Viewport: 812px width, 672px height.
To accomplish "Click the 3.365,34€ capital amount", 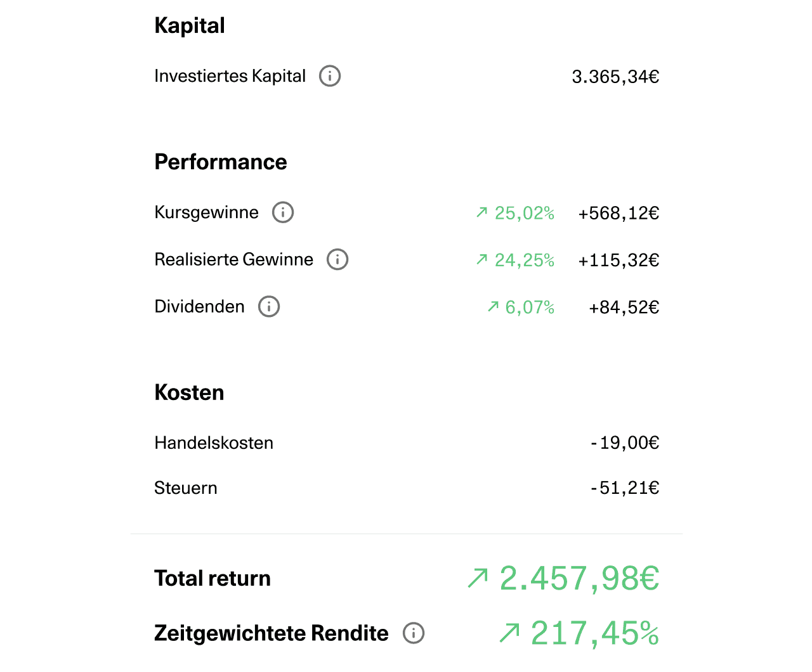I will click(615, 77).
